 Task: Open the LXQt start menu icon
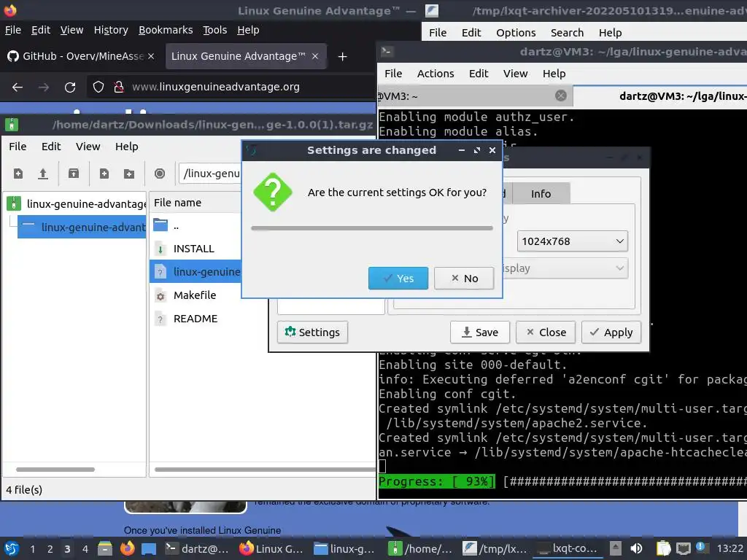[12, 548]
